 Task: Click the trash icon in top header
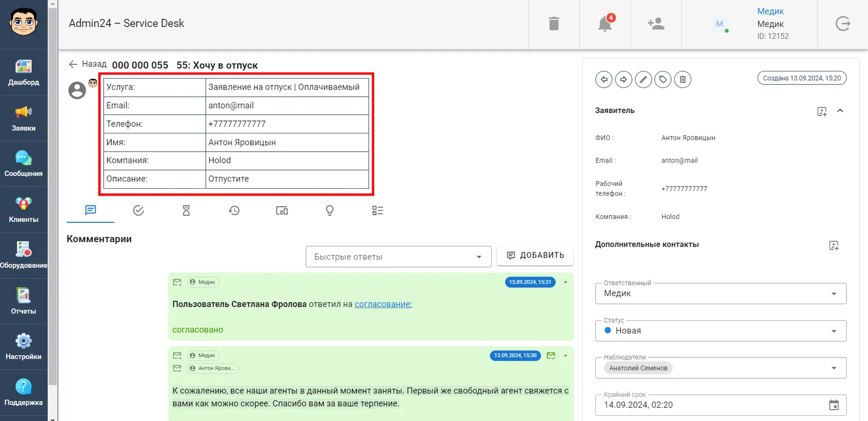click(x=554, y=24)
